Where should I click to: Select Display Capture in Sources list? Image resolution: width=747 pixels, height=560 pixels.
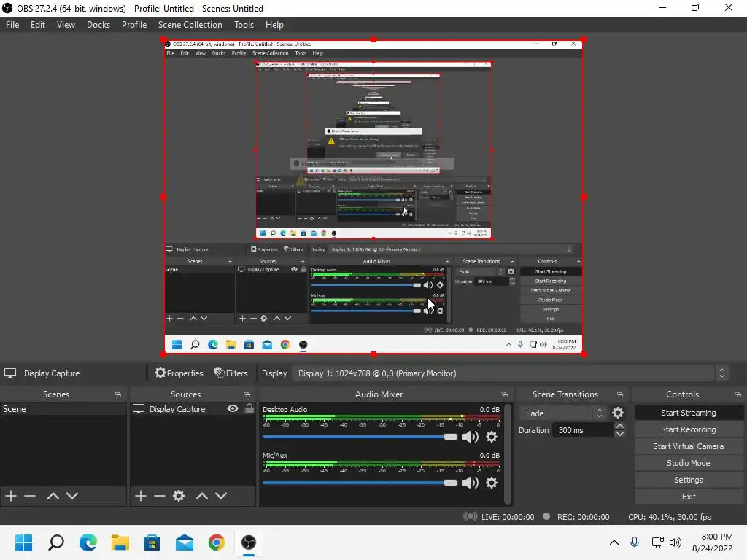177,409
